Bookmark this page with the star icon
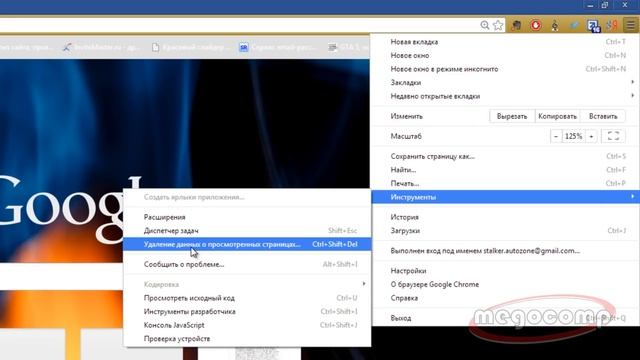 (498, 25)
